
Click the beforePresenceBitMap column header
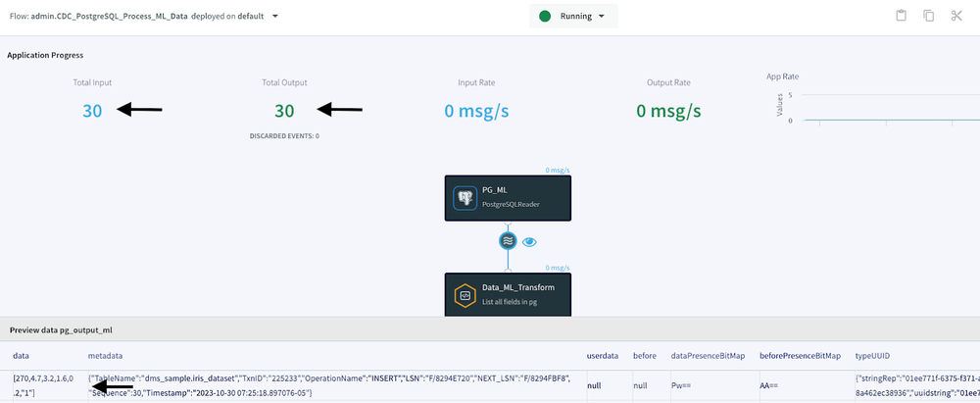tap(801, 356)
